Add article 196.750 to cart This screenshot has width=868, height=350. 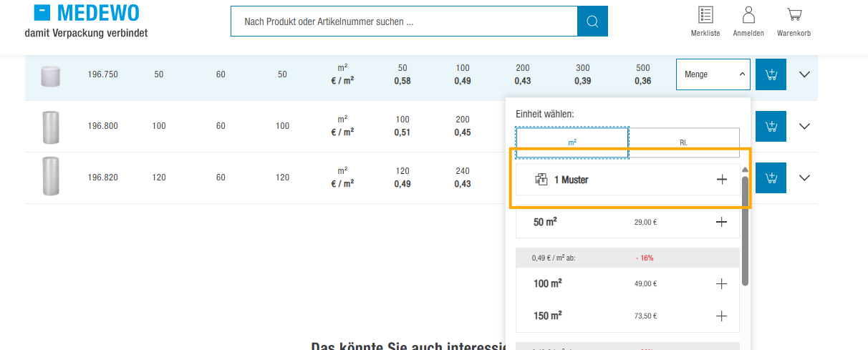click(x=771, y=74)
